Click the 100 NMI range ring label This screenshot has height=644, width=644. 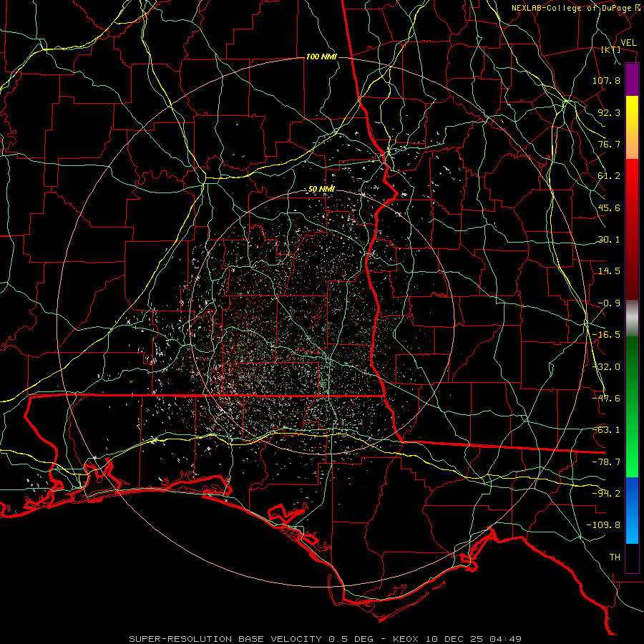[x=321, y=57]
